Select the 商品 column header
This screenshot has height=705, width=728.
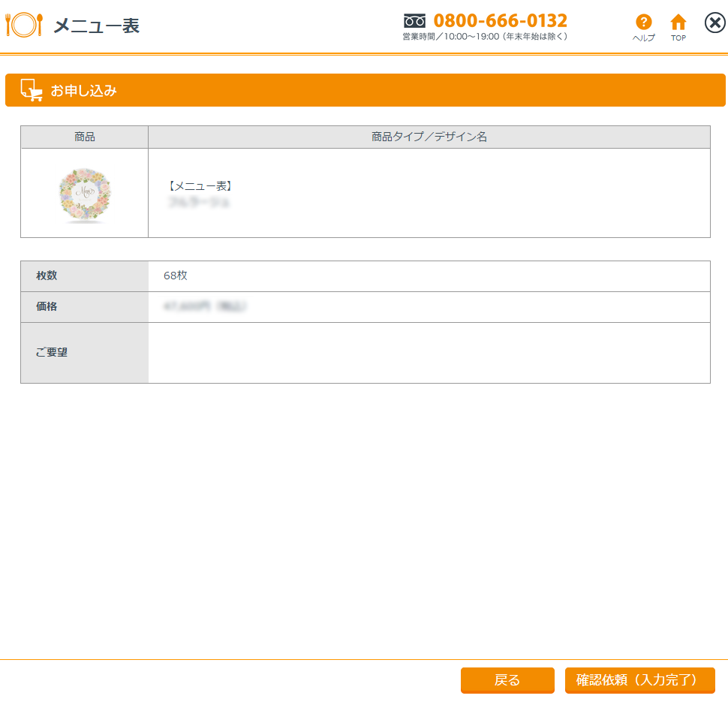point(85,137)
